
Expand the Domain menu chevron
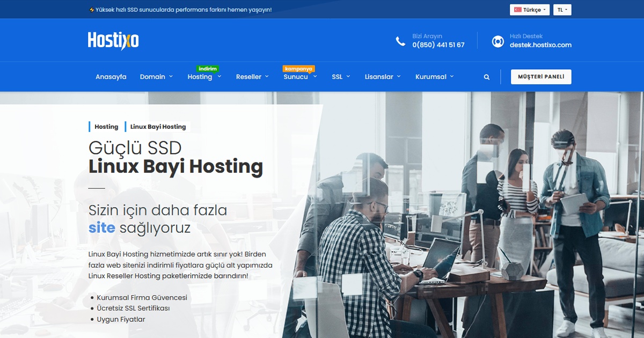click(171, 77)
